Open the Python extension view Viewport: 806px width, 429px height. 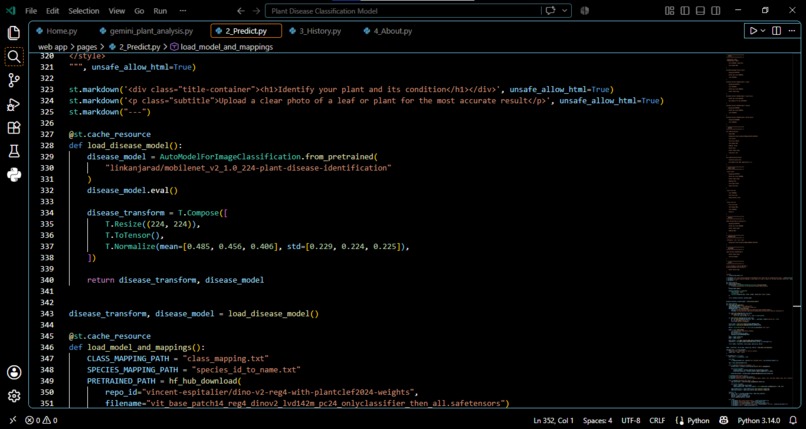(14, 176)
